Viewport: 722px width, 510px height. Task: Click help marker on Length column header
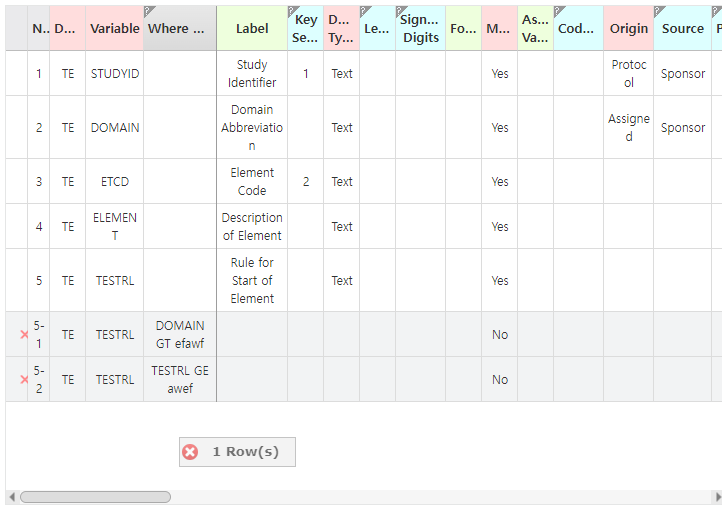[365, 11]
